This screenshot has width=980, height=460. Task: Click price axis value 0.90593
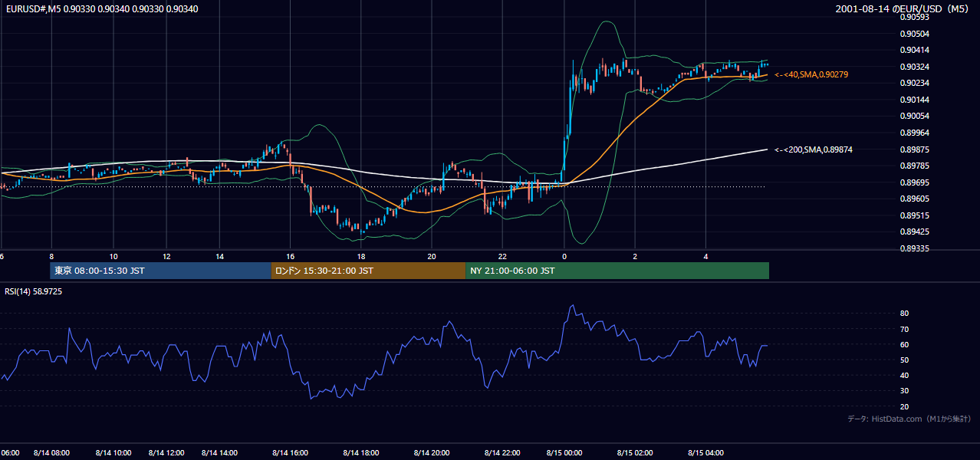click(x=914, y=17)
